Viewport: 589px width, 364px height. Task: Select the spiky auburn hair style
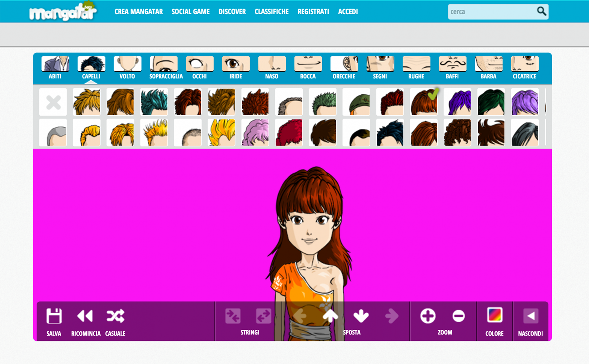[x=255, y=102]
